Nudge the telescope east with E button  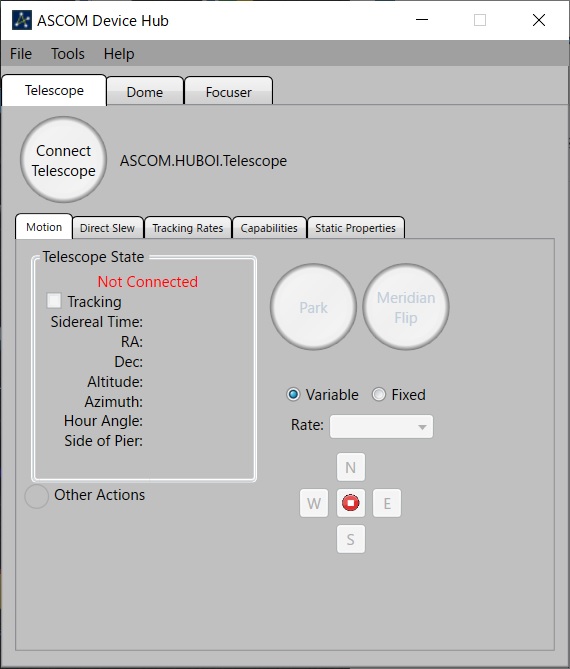(387, 503)
